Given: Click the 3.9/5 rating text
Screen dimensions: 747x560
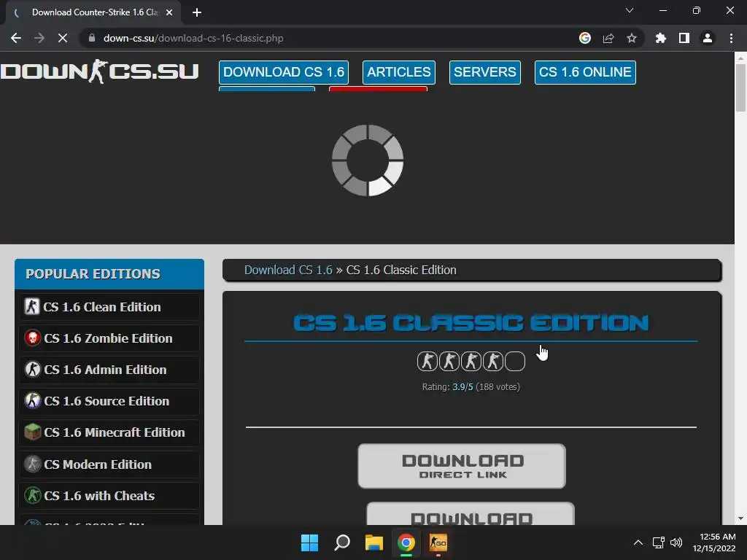Looking at the screenshot, I should 462,386.
